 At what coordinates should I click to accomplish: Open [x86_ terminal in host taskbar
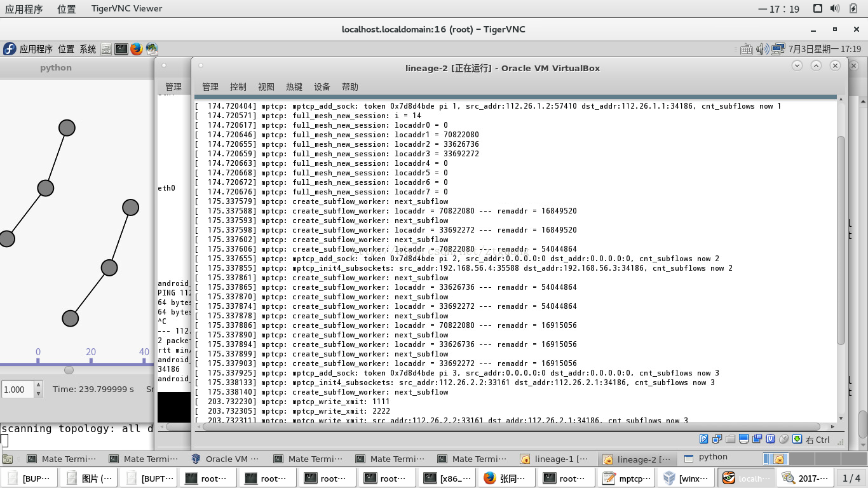(449, 478)
